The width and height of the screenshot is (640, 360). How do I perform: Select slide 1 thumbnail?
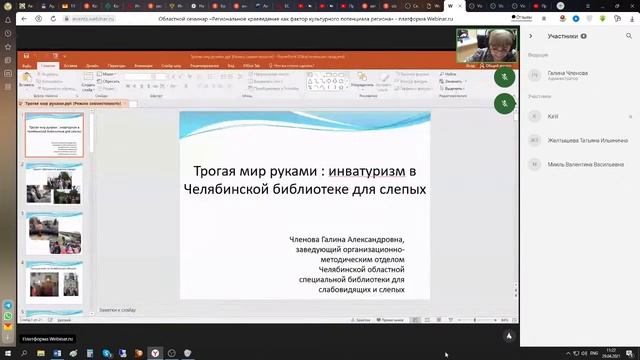pyautogui.click(x=54, y=135)
